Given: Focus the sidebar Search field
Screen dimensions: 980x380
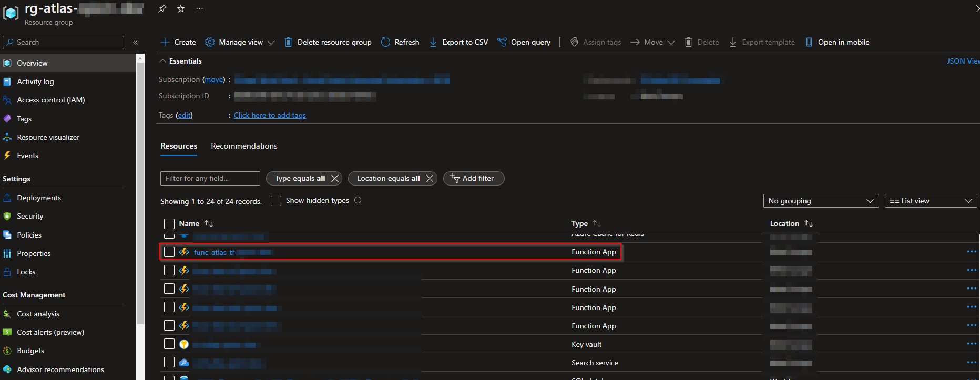Looking at the screenshot, I should [64, 42].
